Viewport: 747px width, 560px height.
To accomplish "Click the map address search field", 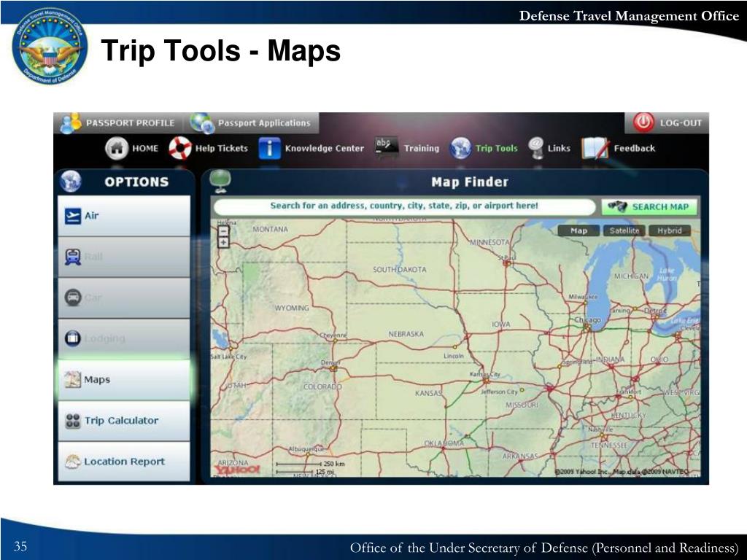I will coord(404,206).
